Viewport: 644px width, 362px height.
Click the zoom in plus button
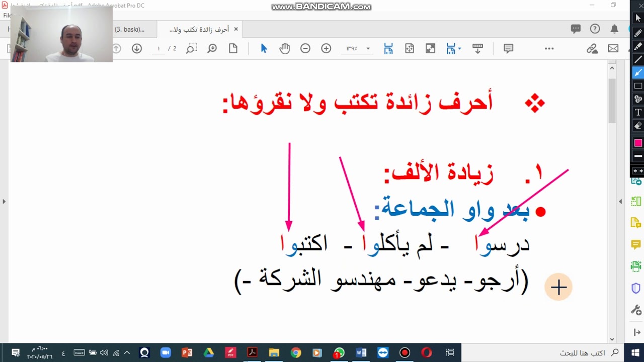(326, 49)
